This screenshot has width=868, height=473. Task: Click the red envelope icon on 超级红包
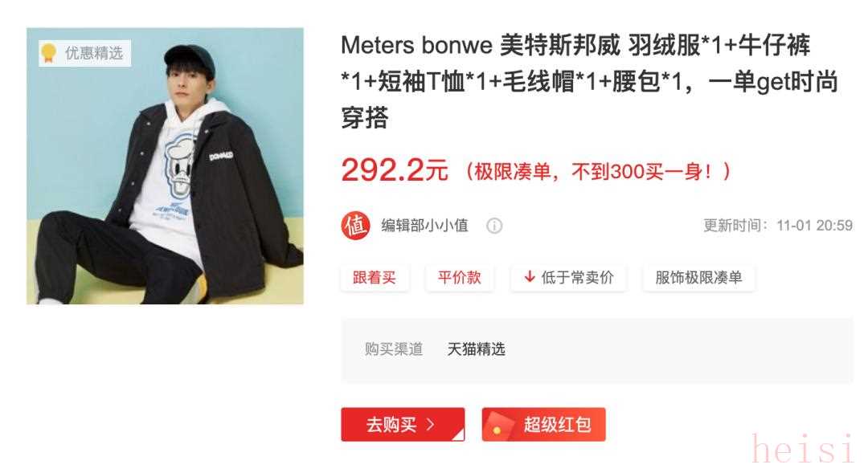pos(497,425)
